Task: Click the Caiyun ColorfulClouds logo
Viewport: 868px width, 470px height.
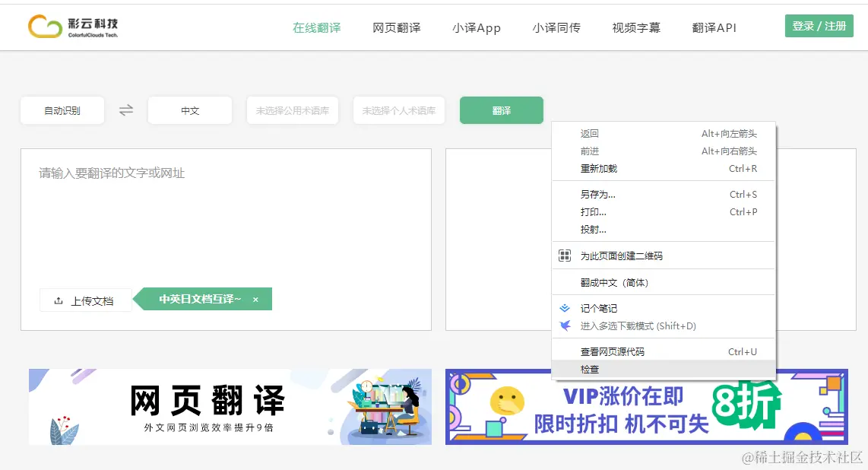Action: [73, 25]
